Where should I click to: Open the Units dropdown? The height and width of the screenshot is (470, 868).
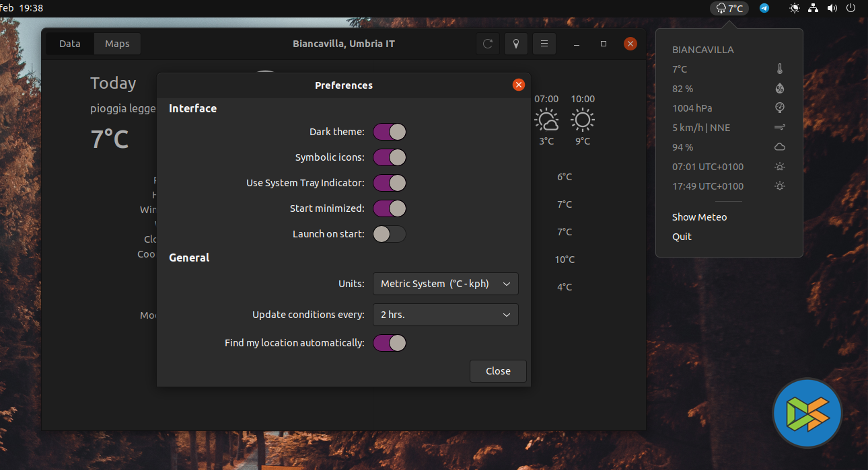tap(445, 284)
